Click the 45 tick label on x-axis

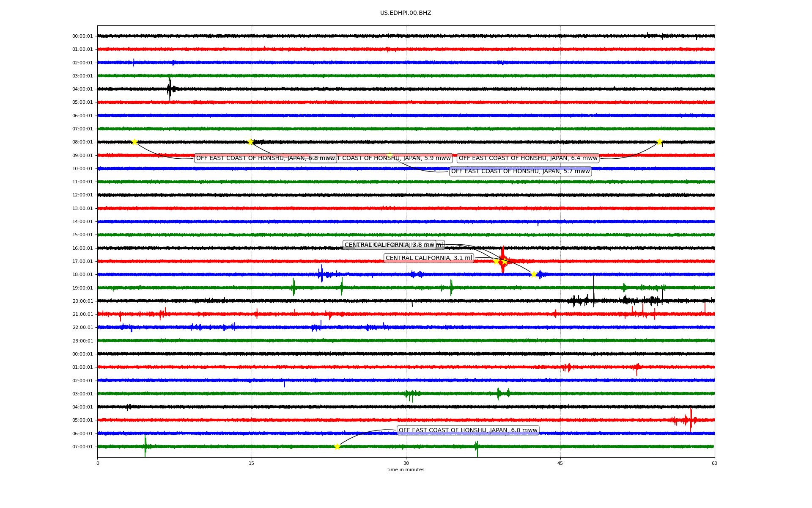tap(560, 464)
